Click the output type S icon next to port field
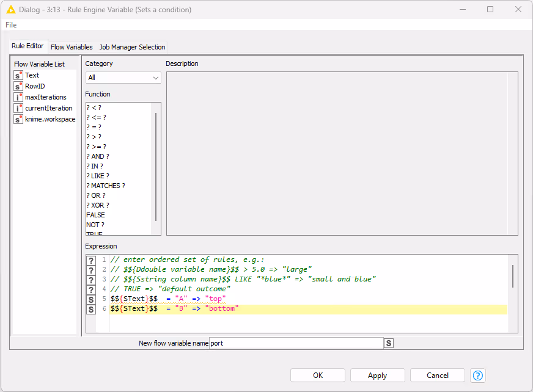Image resolution: width=533 pixels, height=392 pixels. tap(388, 343)
